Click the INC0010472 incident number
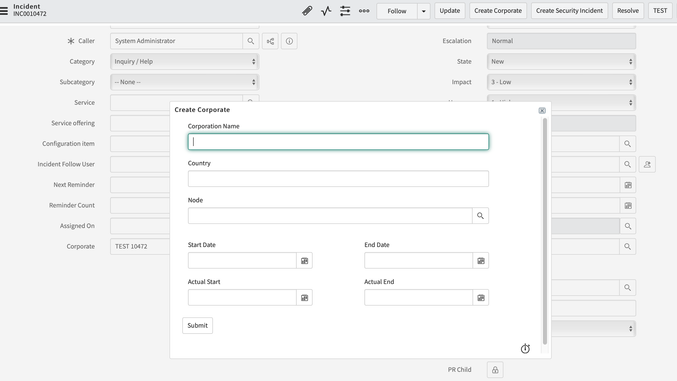This screenshot has width=677, height=381. (30, 14)
